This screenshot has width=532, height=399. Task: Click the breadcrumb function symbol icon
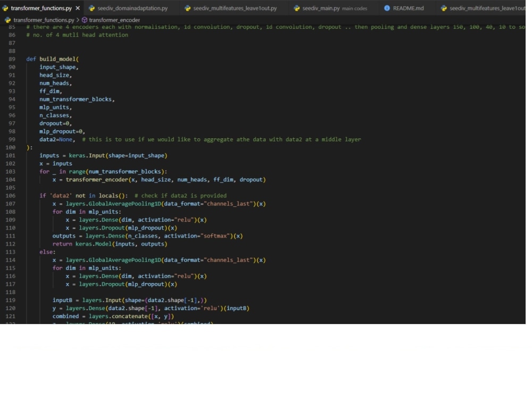click(85, 20)
